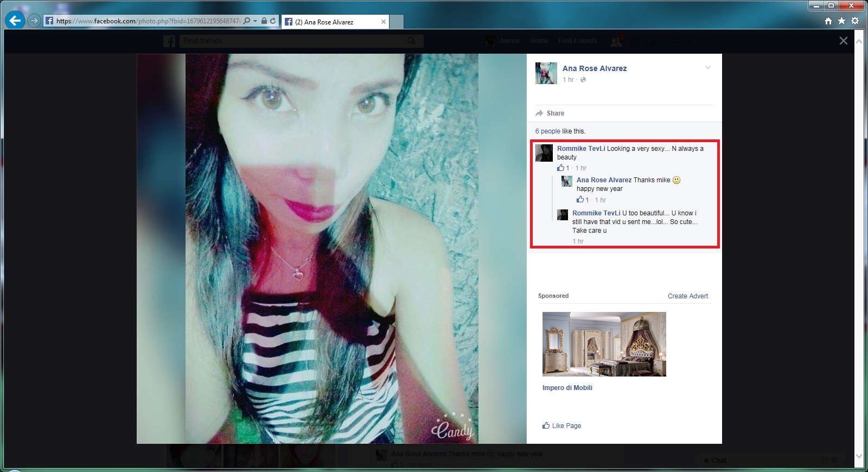Viewport: 868px width, 472px height.
Task: Click the Create Advert link
Action: coord(687,296)
